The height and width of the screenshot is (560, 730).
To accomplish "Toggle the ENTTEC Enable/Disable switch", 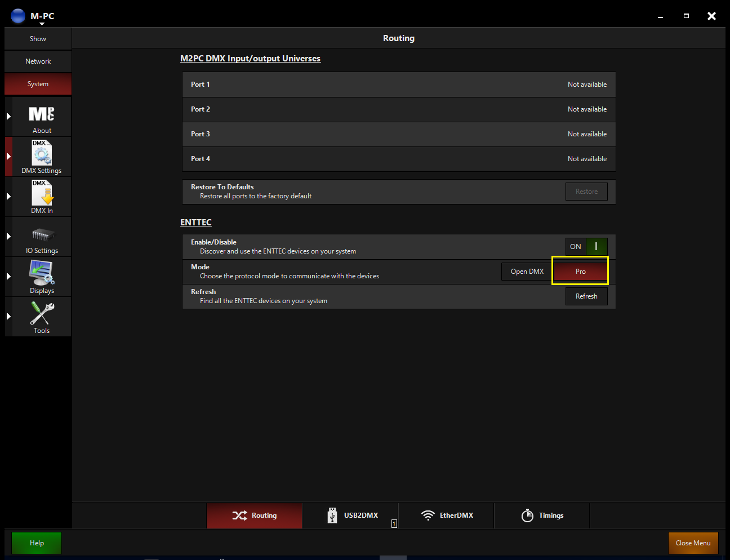I will pyautogui.click(x=586, y=247).
